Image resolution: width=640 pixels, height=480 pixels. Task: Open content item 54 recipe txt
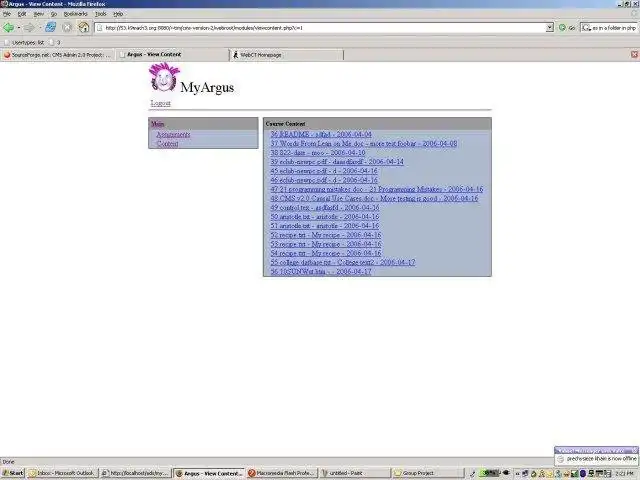326,253
